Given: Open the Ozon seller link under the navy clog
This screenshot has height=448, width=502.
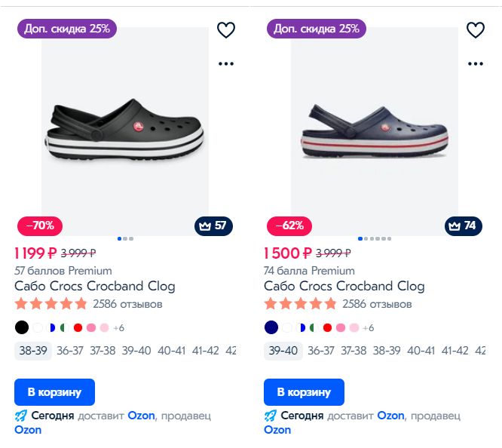Looking at the screenshot, I should click(277, 430).
